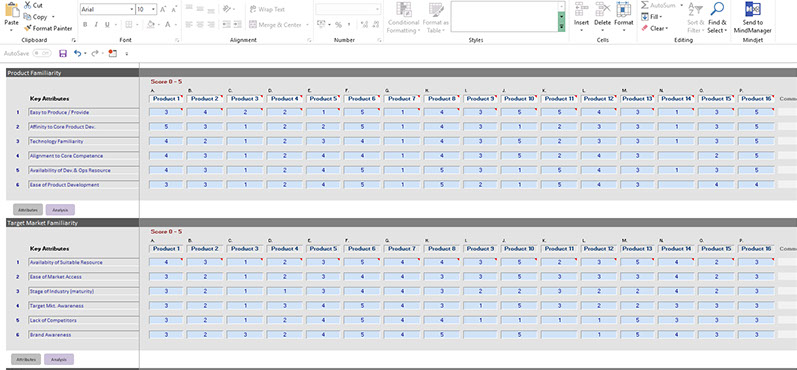797x370 pixels.
Task: Decrease font size with the smaller A
Action: coord(174,10)
